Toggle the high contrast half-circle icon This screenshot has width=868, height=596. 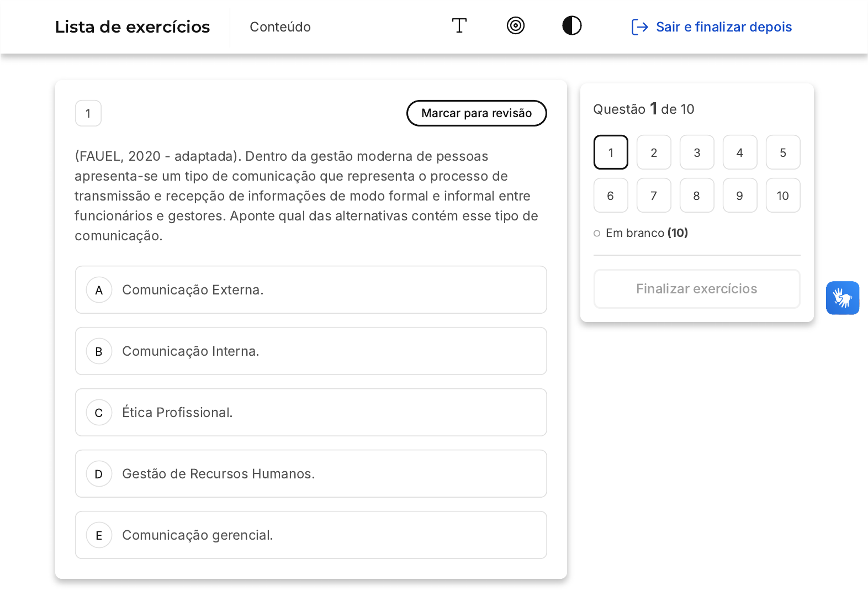[x=571, y=26]
